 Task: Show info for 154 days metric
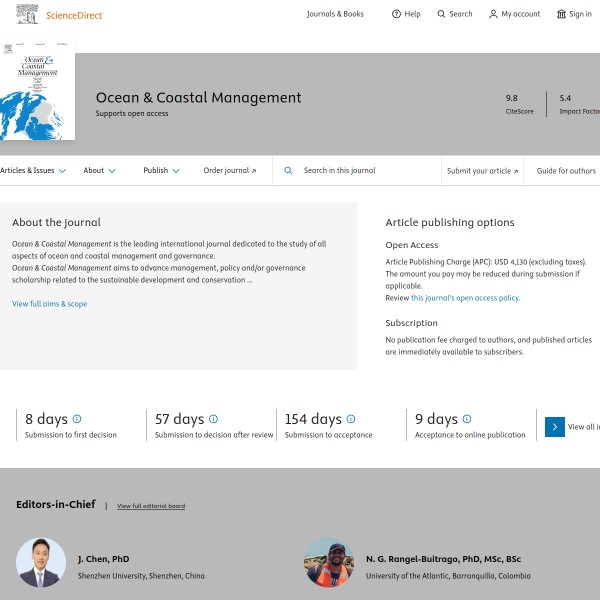(x=351, y=419)
